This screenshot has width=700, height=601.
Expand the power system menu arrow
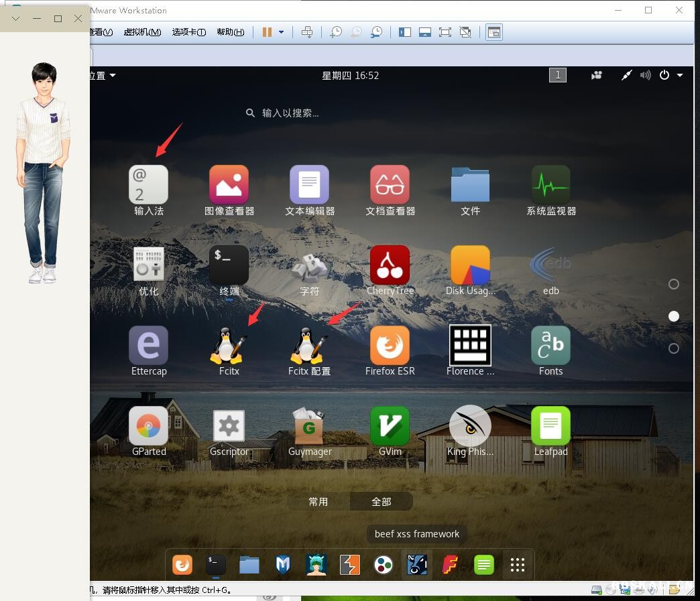(680, 75)
